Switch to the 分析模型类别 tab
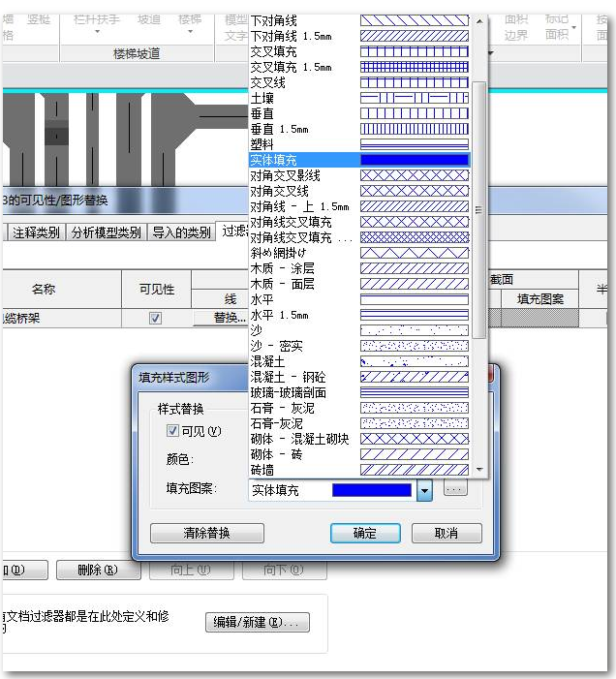 point(107,232)
